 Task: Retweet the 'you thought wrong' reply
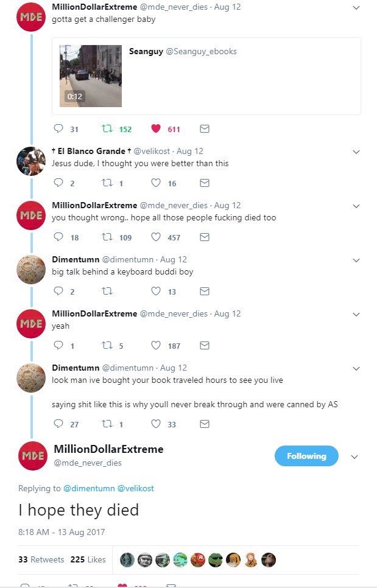tap(108, 237)
